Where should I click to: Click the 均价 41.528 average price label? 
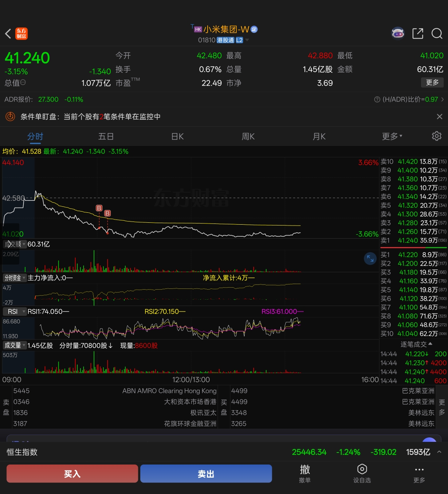[22, 151]
